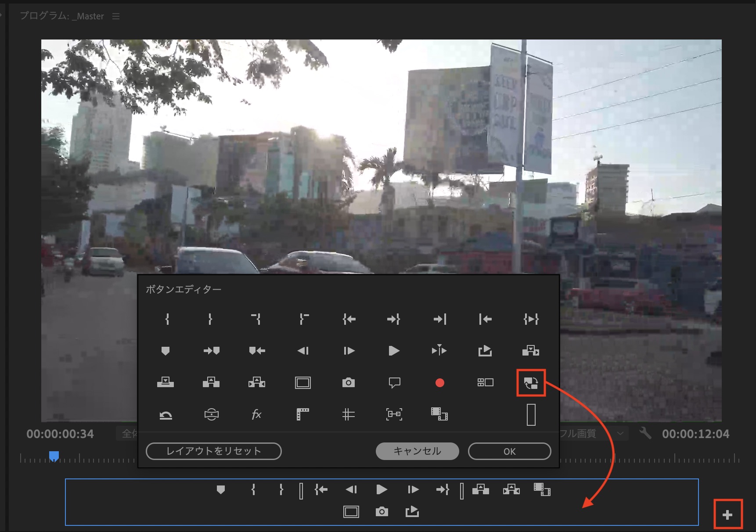The height and width of the screenshot is (532, 756).
Task: Select the Toggle Proxies icon
Action: click(x=531, y=383)
